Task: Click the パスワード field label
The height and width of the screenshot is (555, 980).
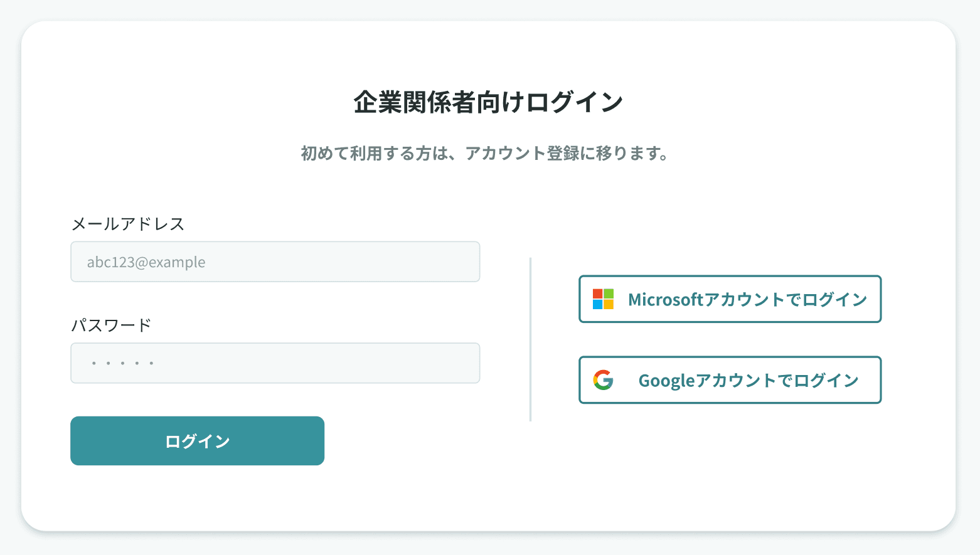Action: coord(110,325)
